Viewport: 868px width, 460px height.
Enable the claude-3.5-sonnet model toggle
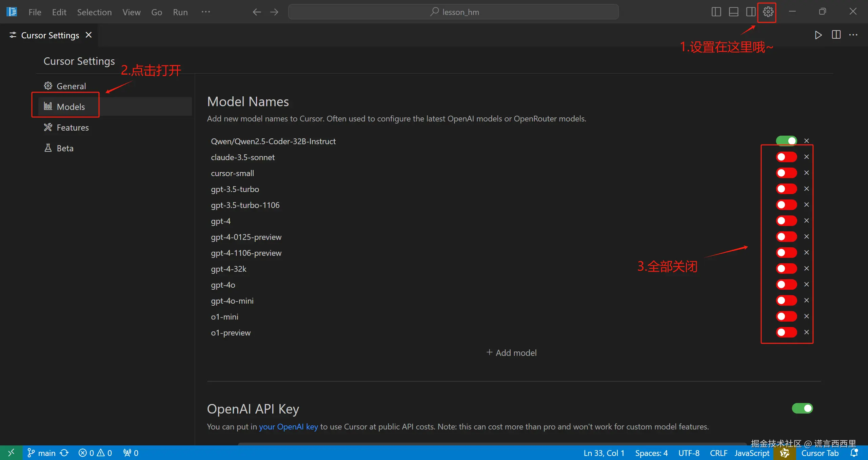pyautogui.click(x=786, y=157)
